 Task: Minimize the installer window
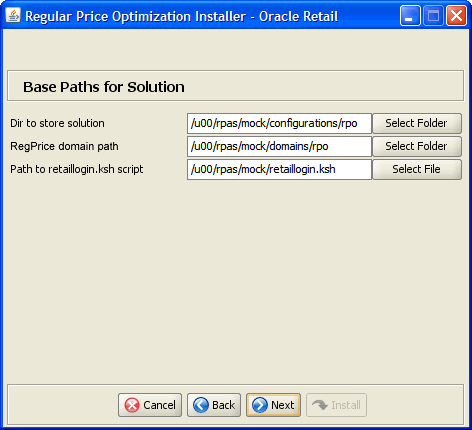click(x=410, y=16)
